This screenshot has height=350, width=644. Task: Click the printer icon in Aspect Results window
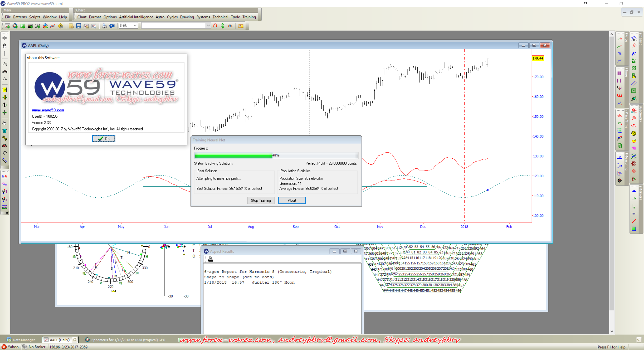[x=211, y=259]
